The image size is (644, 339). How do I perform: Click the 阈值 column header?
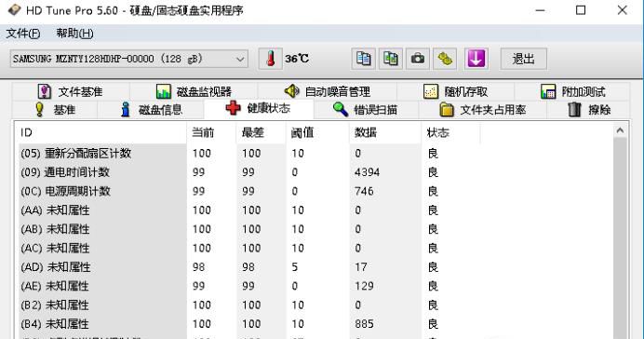pyautogui.click(x=317, y=132)
